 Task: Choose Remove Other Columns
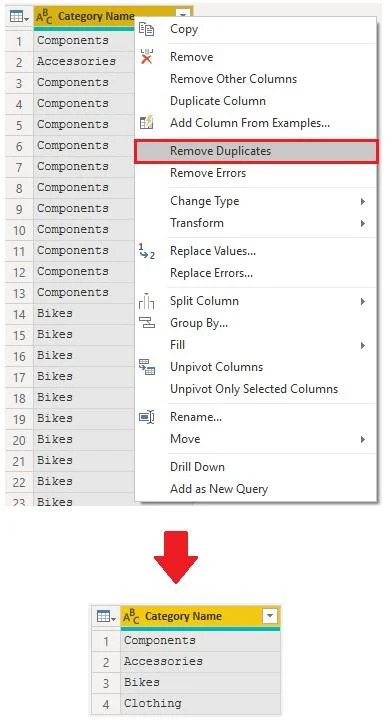(x=233, y=79)
